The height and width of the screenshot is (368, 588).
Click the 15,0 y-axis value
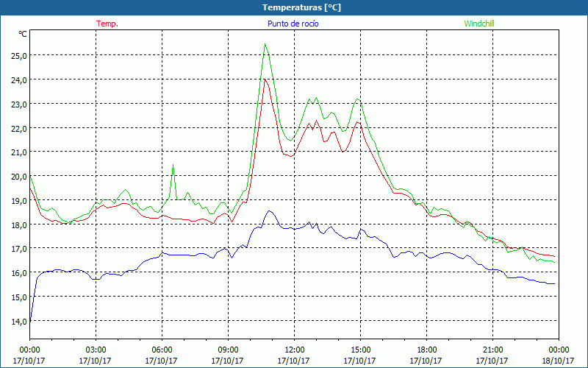pos(19,297)
